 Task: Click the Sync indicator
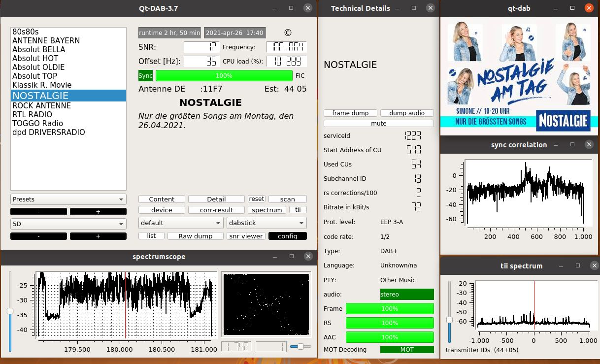click(x=145, y=76)
